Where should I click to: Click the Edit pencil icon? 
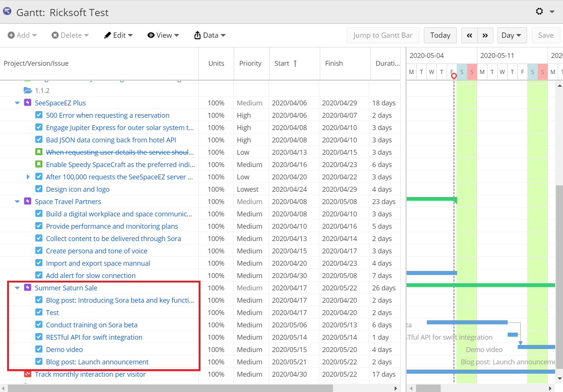(x=107, y=35)
